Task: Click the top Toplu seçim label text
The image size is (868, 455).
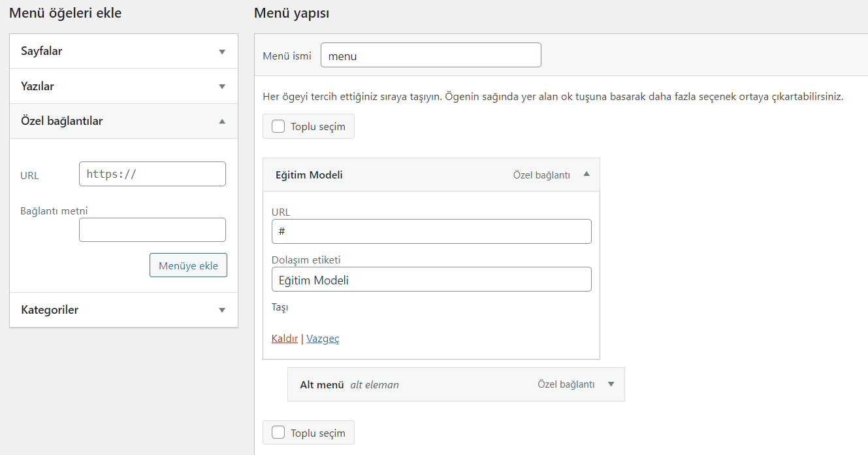Action: pos(318,127)
